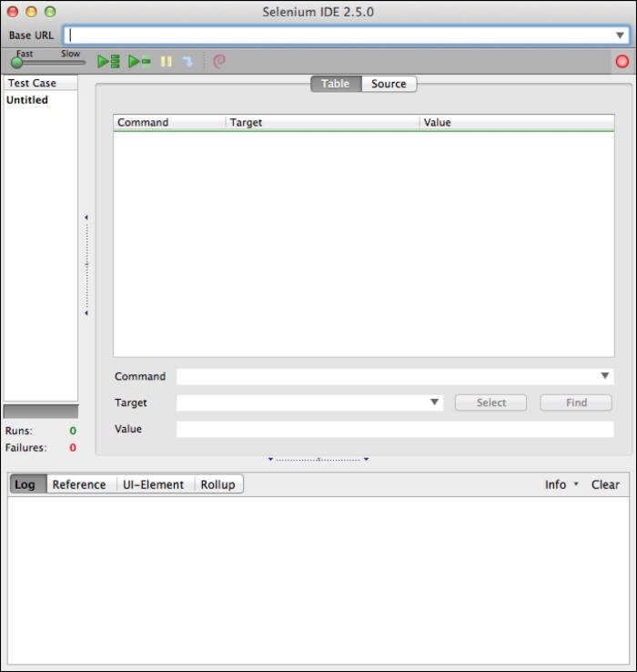Close the Selenium IDE window
Screen dimensions: 637x672
coord(13,12)
